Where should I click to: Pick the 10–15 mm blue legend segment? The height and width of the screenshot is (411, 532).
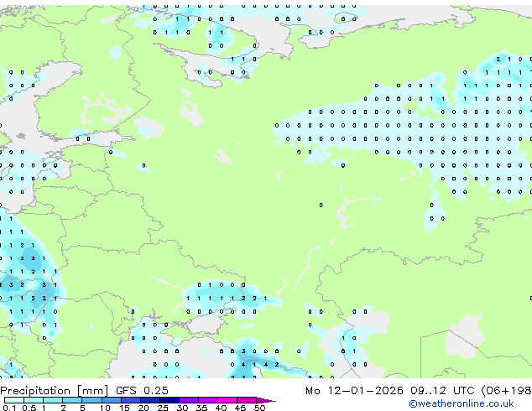pos(111,400)
